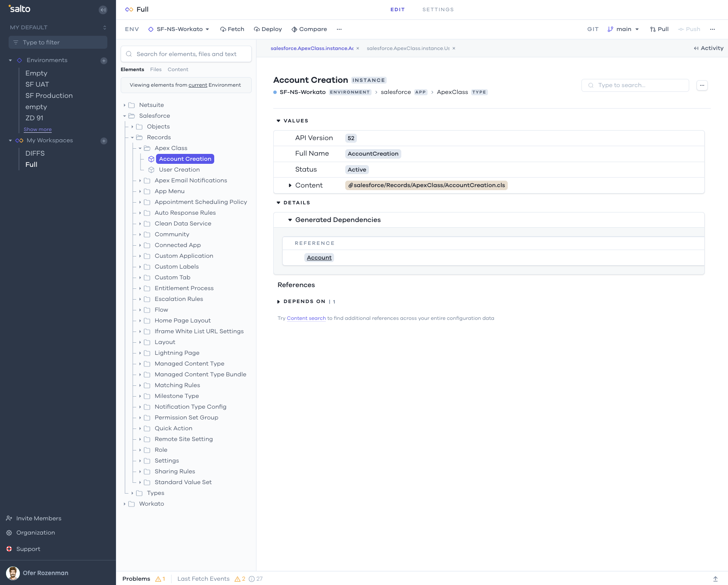Viewport: 728px width, 585px height.
Task: Select the Content tab
Action: [178, 69]
